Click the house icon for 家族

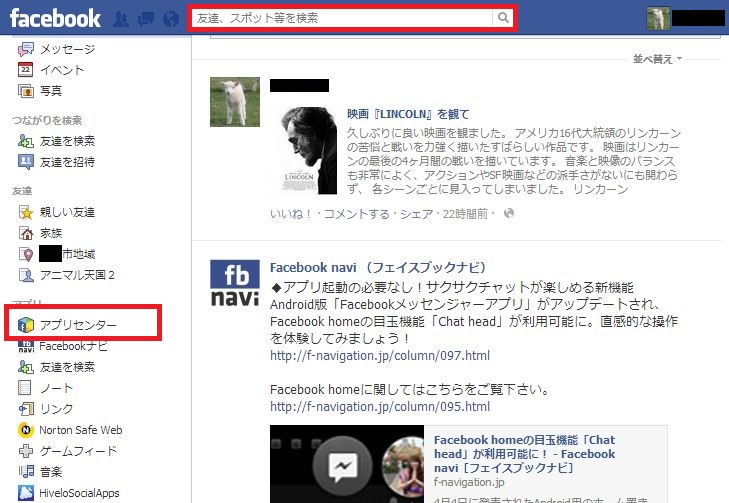tap(26, 233)
